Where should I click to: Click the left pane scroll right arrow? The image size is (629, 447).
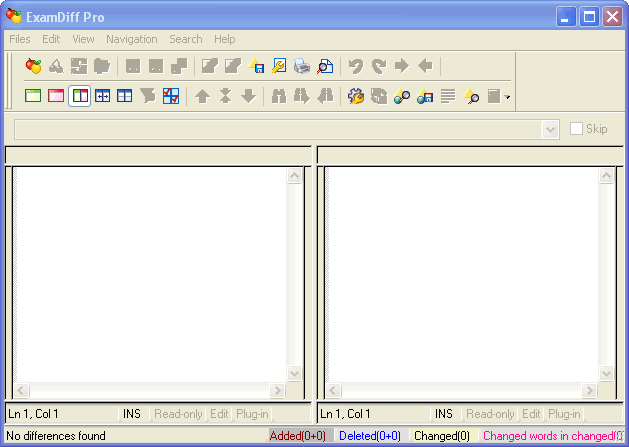(277, 390)
